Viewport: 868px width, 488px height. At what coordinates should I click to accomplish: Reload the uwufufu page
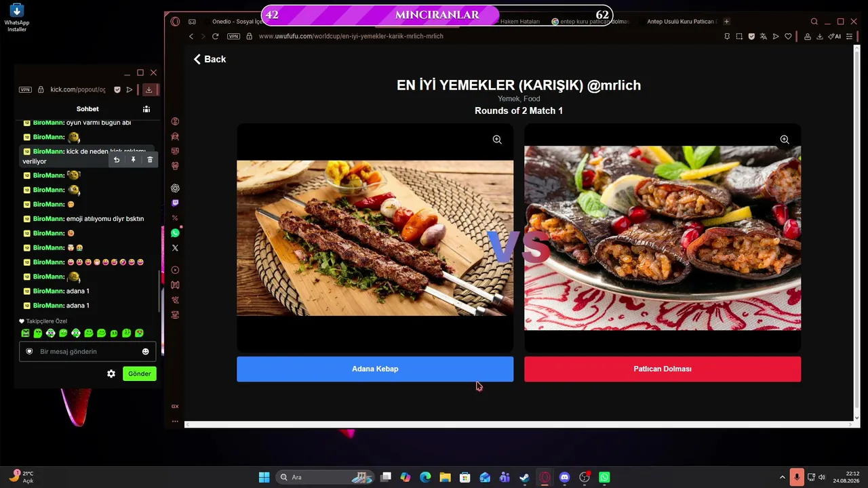point(216,36)
